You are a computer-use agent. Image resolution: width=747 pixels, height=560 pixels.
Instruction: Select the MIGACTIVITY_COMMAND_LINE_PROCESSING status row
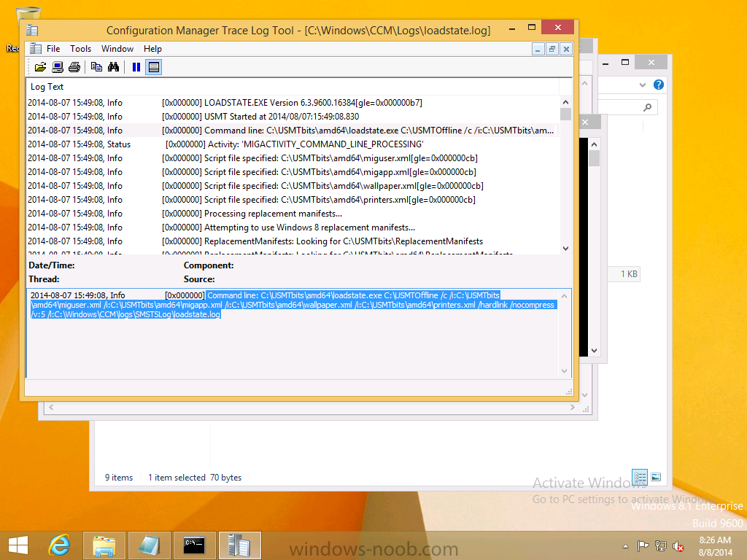click(293, 144)
